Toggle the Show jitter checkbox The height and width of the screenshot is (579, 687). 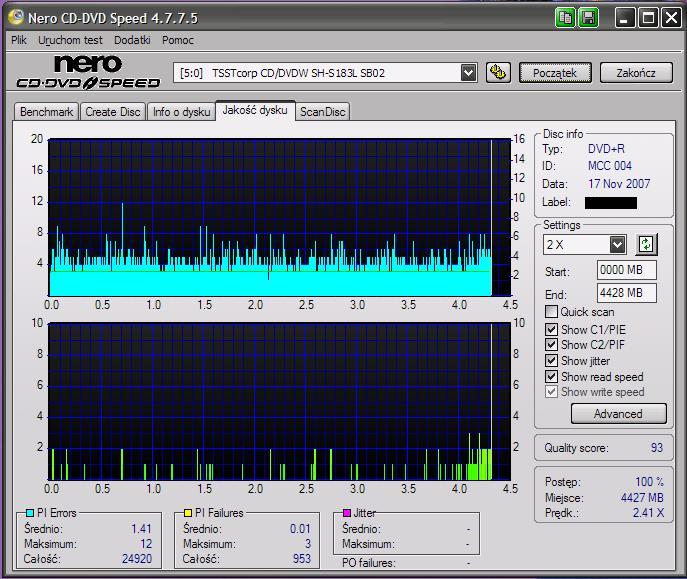pos(551,361)
